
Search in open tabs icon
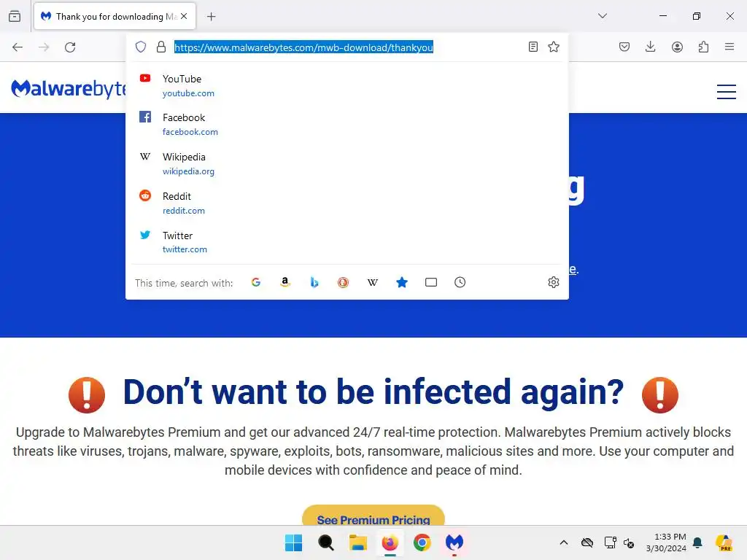430,282
